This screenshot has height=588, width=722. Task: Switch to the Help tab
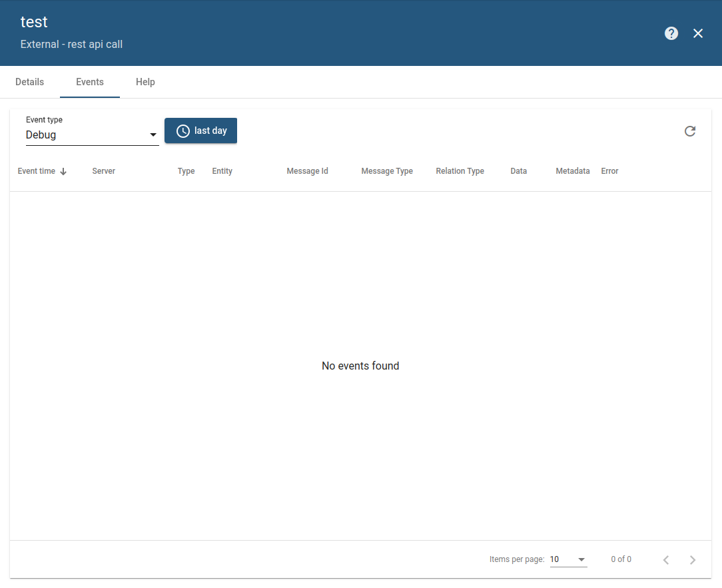(145, 82)
